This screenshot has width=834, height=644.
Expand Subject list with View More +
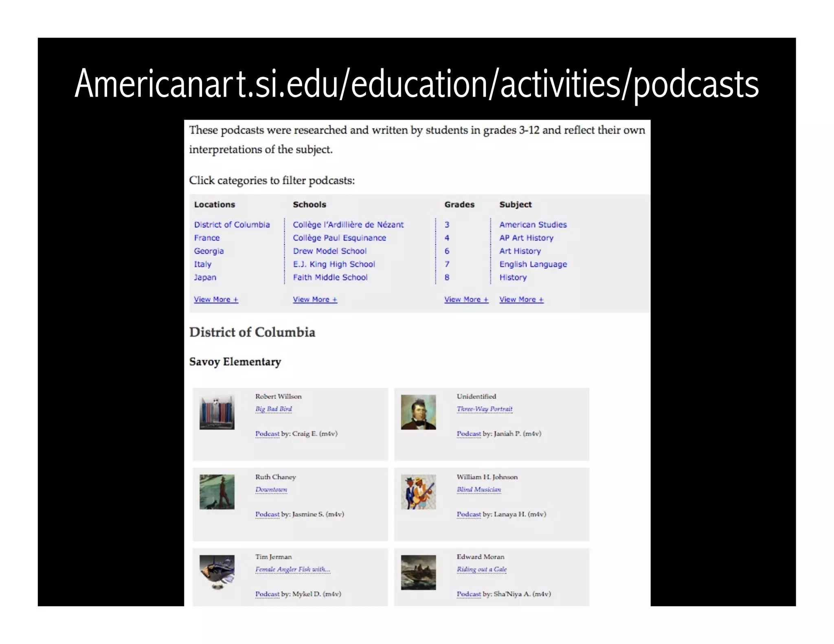[521, 300]
